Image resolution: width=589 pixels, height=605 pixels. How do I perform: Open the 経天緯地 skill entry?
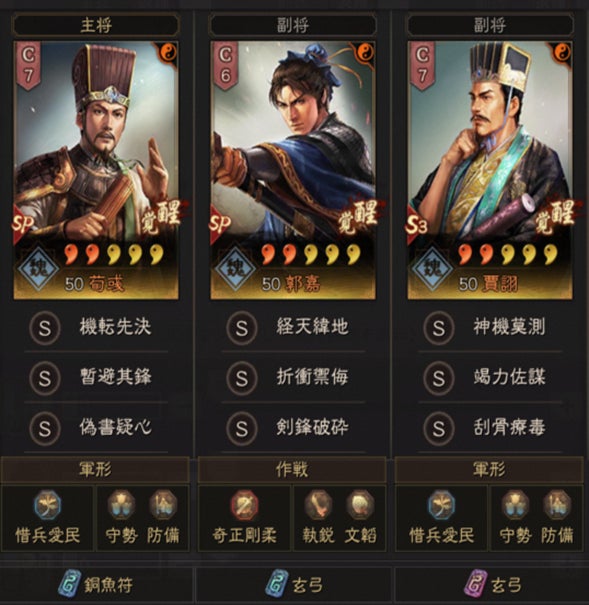pyautogui.click(x=293, y=328)
